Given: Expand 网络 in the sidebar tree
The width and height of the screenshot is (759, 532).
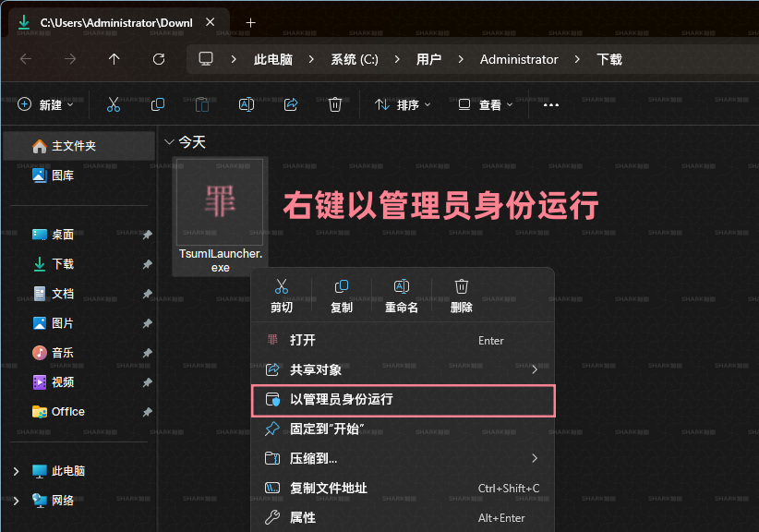Looking at the screenshot, I should pyautogui.click(x=16, y=501).
